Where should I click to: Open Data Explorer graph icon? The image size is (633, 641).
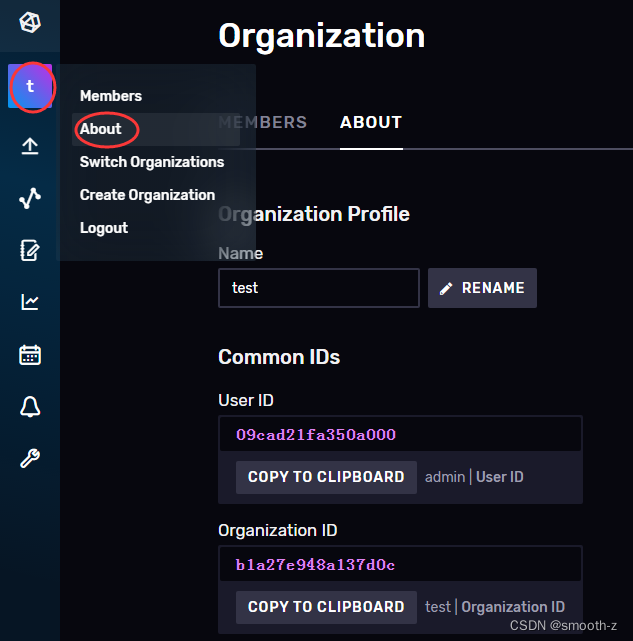tap(30, 198)
